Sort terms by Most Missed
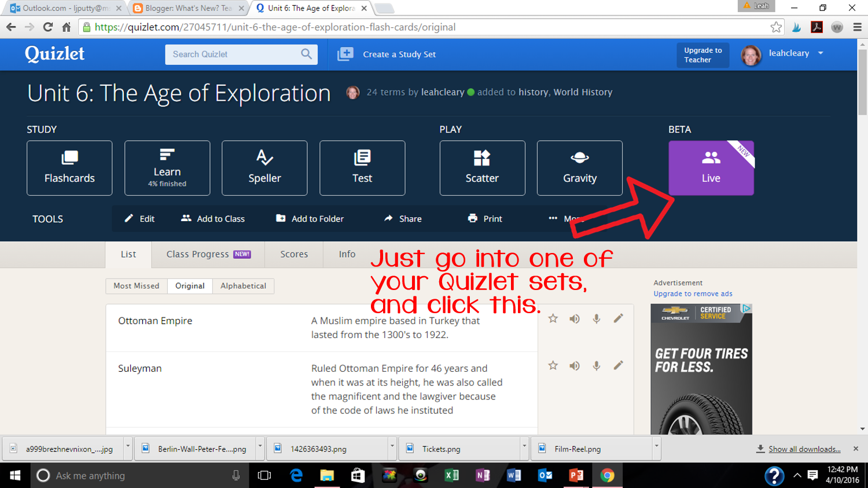The width and height of the screenshot is (868, 488). (137, 286)
